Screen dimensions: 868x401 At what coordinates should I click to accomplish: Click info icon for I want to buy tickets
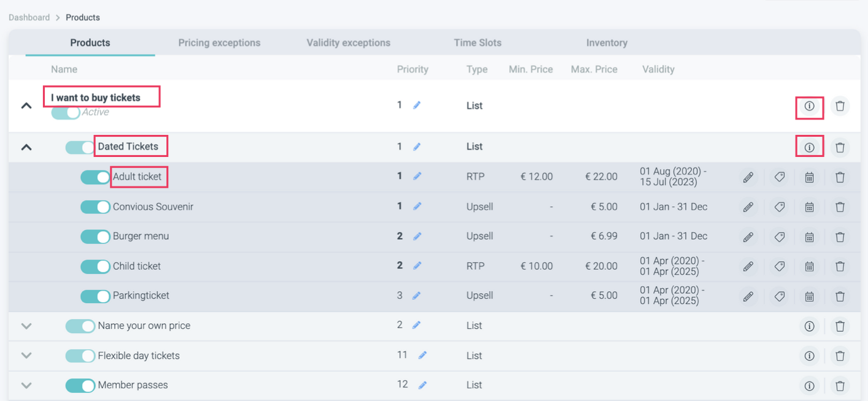pyautogui.click(x=809, y=106)
